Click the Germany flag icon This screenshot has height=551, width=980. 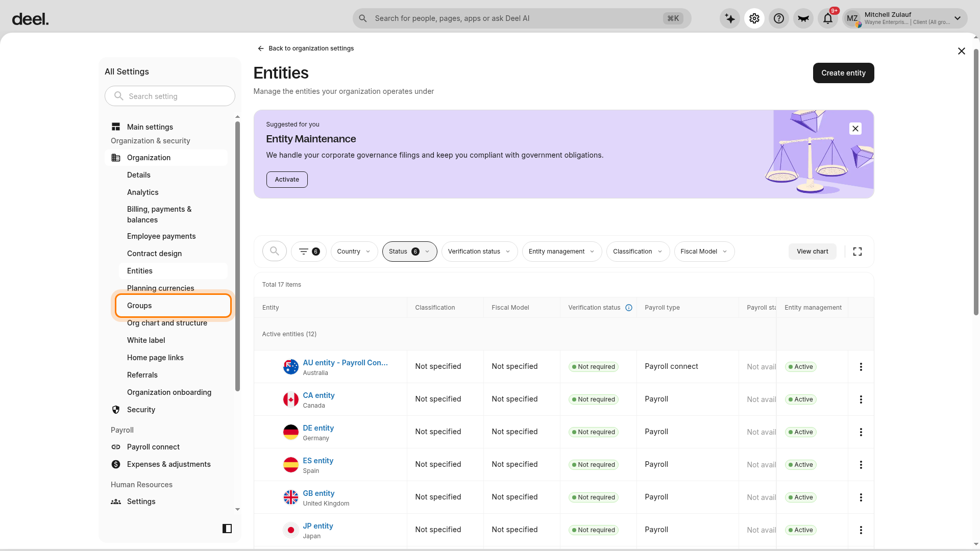coord(291,432)
